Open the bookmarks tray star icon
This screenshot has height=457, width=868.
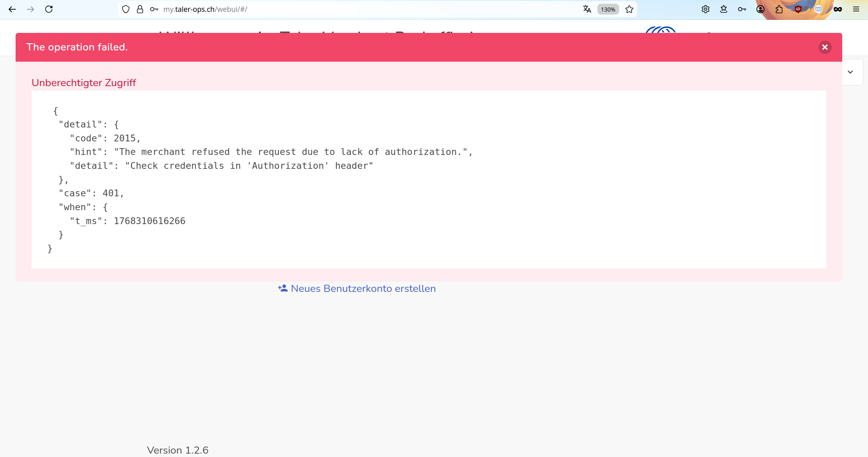click(x=724, y=9)
